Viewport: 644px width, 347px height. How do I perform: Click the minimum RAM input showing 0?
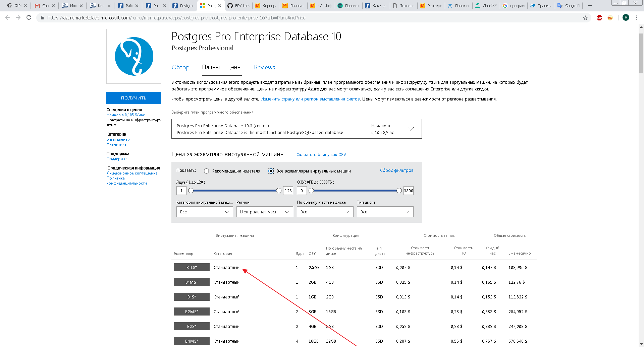tap(302, 191)
